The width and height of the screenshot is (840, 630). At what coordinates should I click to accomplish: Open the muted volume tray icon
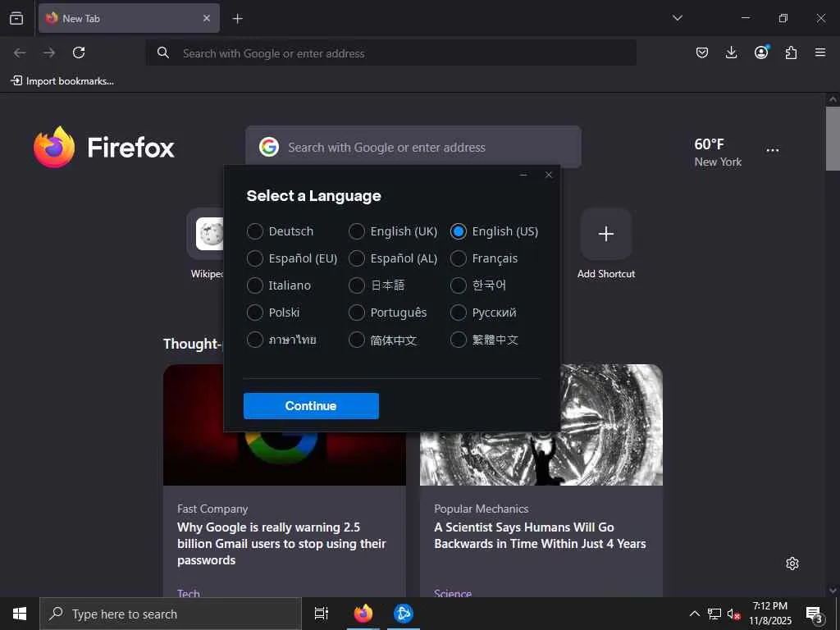(733, 614)
